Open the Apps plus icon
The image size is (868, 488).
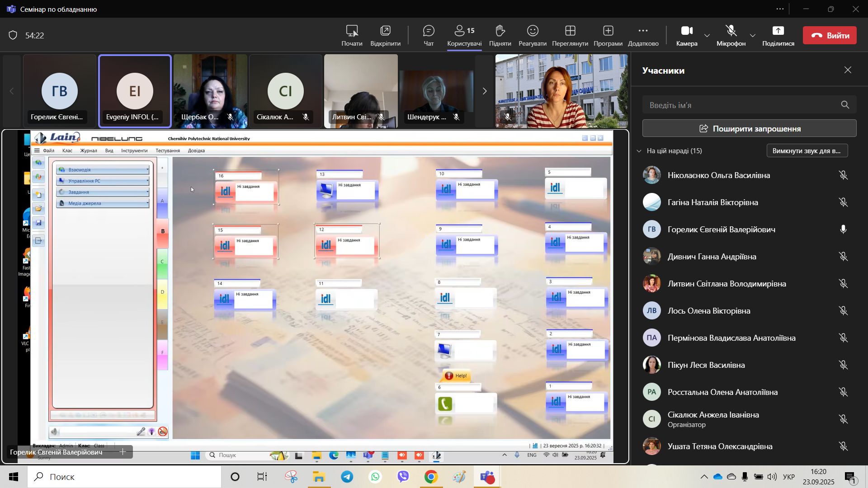click(608, 31)
